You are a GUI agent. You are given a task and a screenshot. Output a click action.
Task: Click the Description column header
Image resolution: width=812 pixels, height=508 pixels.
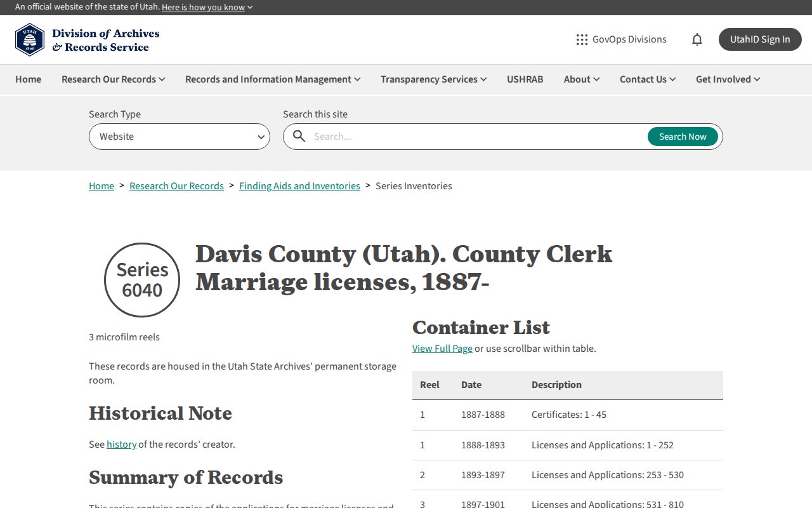point(556,385)
